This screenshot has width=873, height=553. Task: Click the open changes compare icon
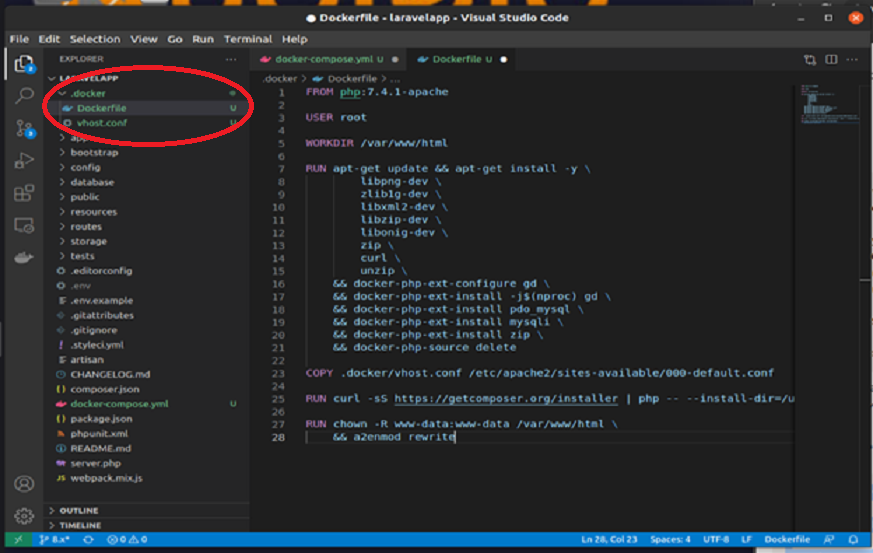coord(810,60)
